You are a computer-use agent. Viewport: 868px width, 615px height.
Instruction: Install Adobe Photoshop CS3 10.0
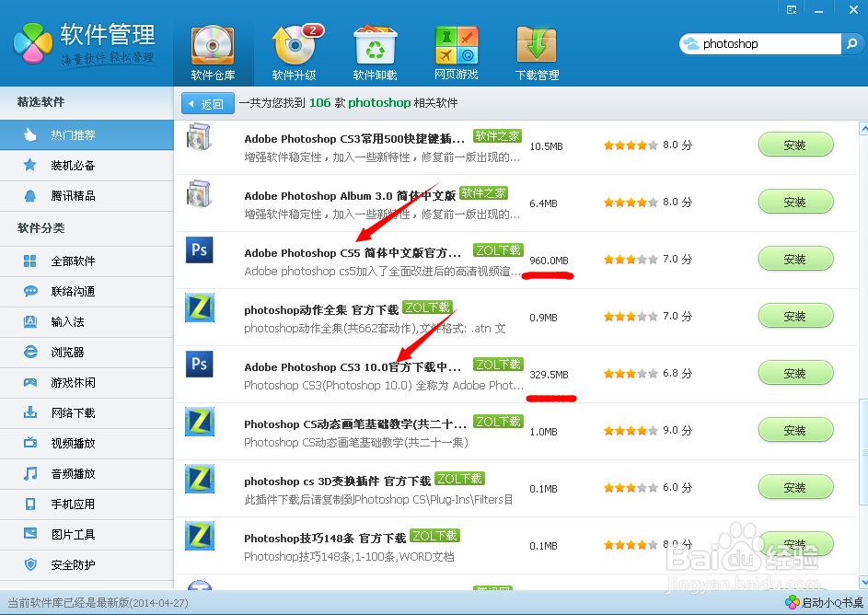795,373
